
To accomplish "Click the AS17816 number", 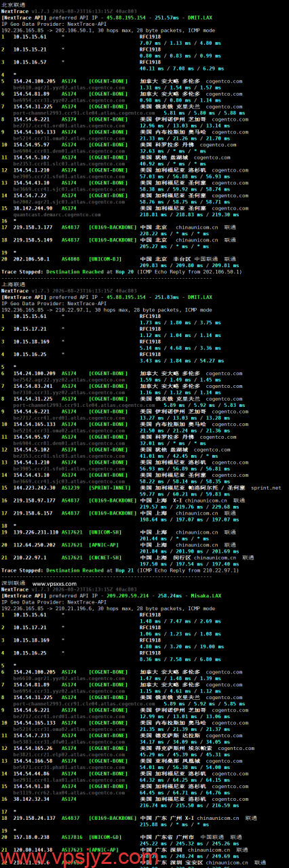I will [x=71, y=837].
